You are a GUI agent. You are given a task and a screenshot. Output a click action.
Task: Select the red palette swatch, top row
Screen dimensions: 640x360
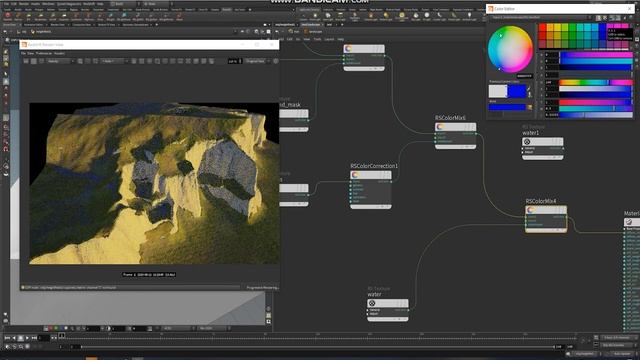[x=542, y=27]
